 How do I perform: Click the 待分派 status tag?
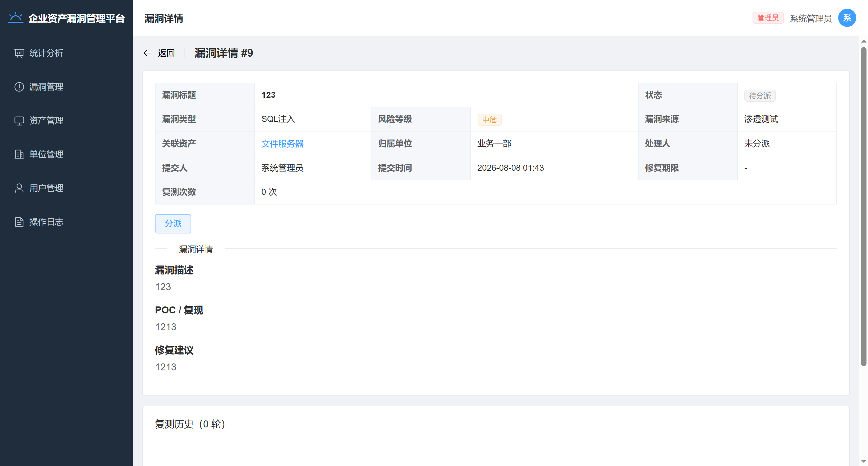pos(760,96)
